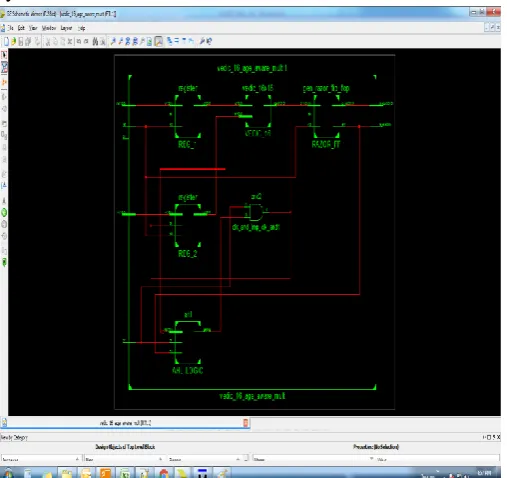This screenshot has width=507, height=478.
Task: Select the and2 gate symbol
Action: click(x=256, y=212)
